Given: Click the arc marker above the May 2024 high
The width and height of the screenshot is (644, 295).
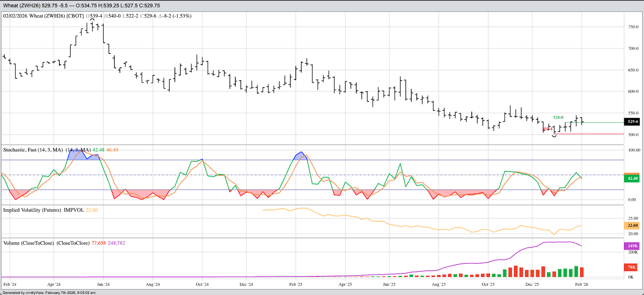Looking at the screenshot, I should coord(93,20).
